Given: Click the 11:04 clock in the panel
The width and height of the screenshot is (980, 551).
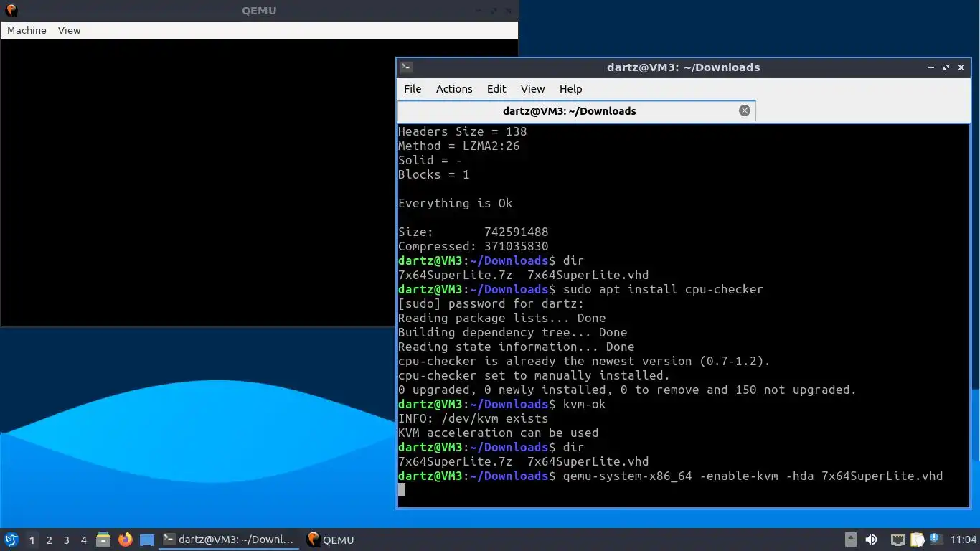Looking at the screenshot, I should point(963,540).
